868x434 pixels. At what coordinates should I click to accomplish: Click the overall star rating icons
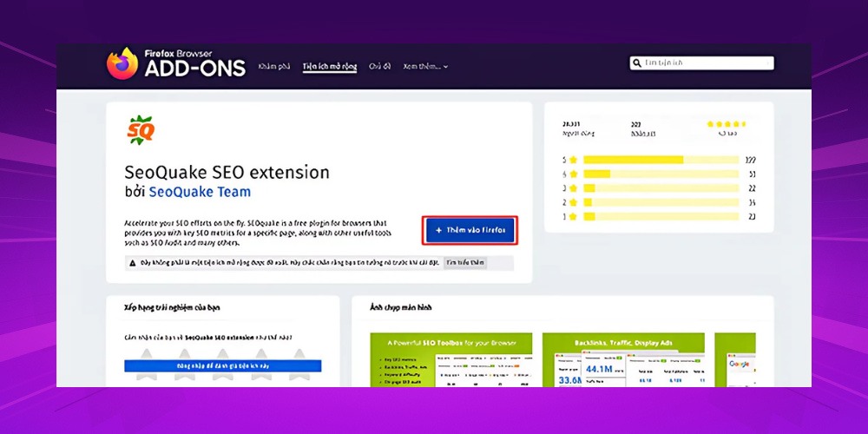(x=726, y=124)
